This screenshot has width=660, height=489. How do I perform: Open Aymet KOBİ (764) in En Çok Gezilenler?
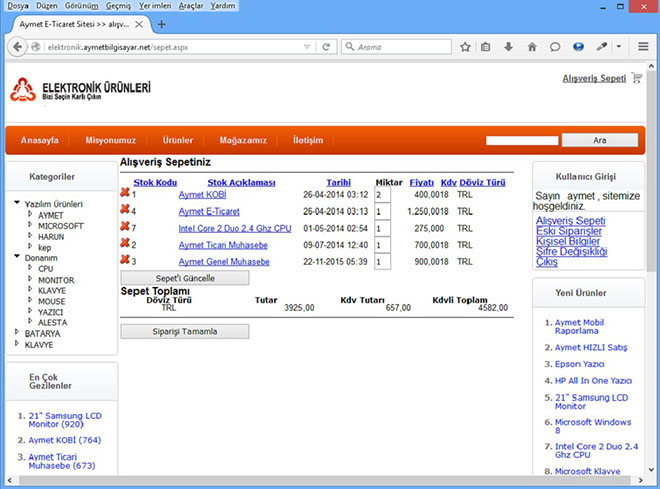point(65,440)
